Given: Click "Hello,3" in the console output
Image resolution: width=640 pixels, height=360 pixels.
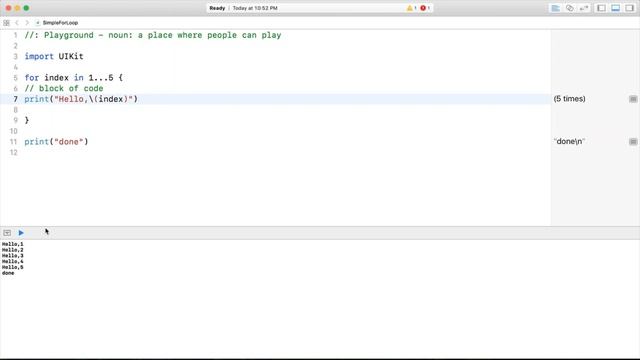Looking at the screenshot, I should (x=13, y=256).
